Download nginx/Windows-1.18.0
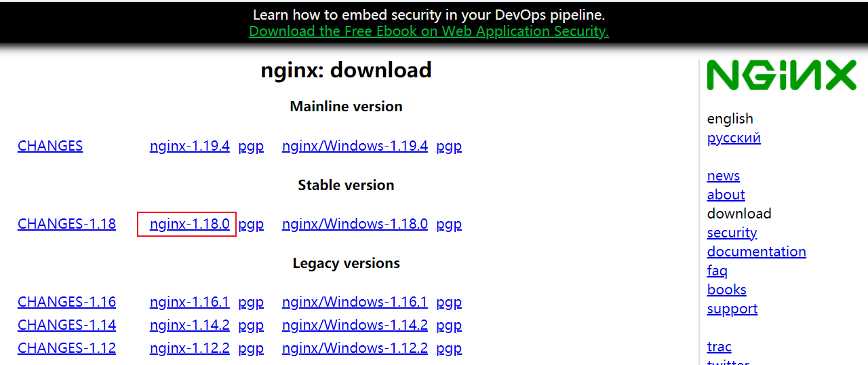The height and width of the screenshot is (365, 868). [x=355, y=224]
